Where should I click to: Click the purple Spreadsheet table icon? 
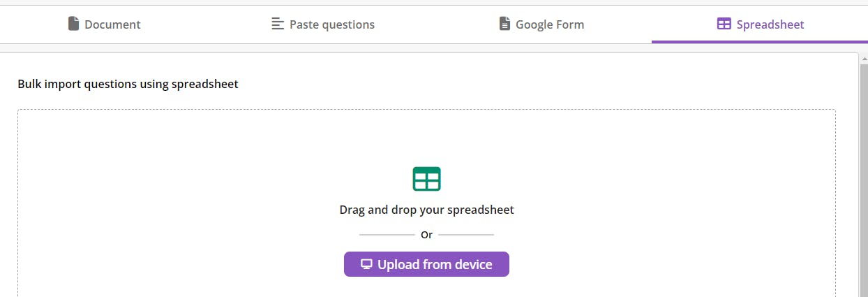tap(724, 24)
